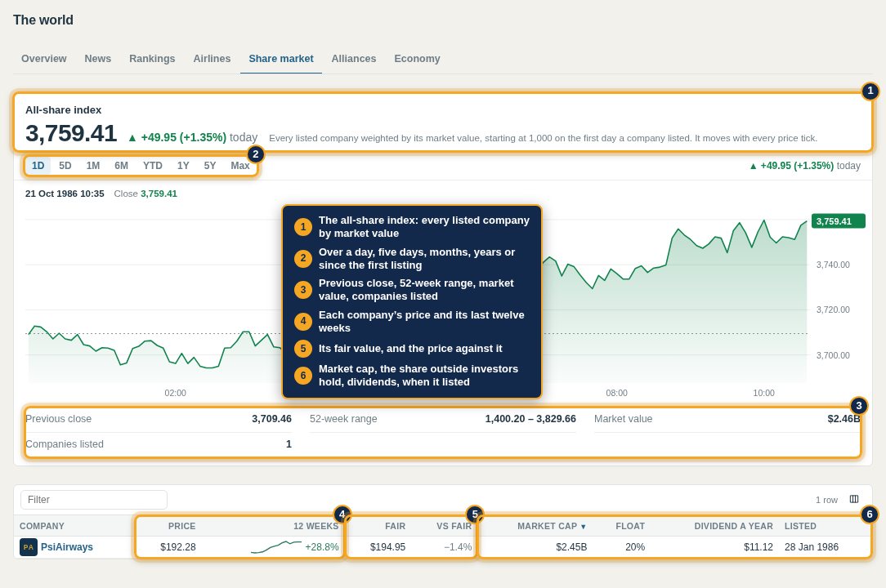This screenshot has height=588, width=886.
Task: Sort by the COMPANY column header
Action: 42,526
